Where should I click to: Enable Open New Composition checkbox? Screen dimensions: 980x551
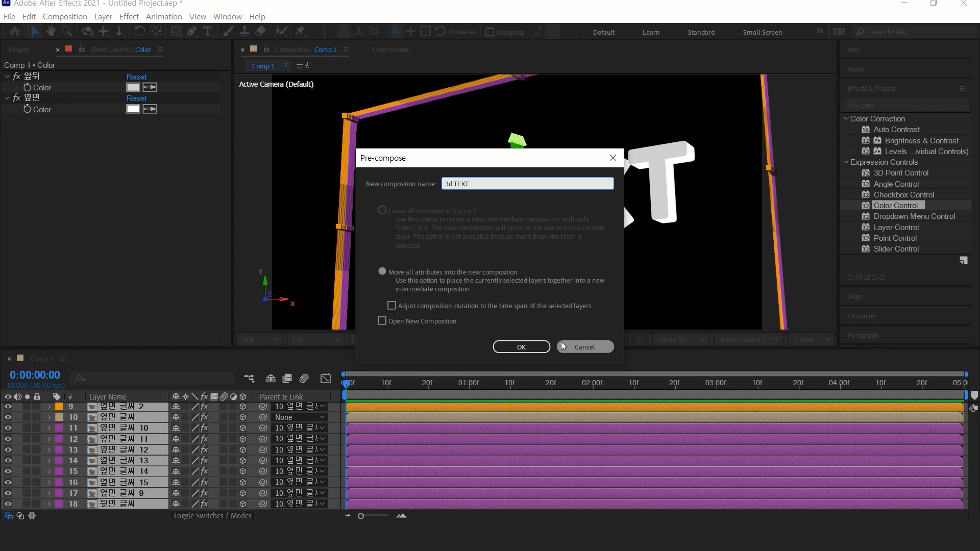point(382,321)
